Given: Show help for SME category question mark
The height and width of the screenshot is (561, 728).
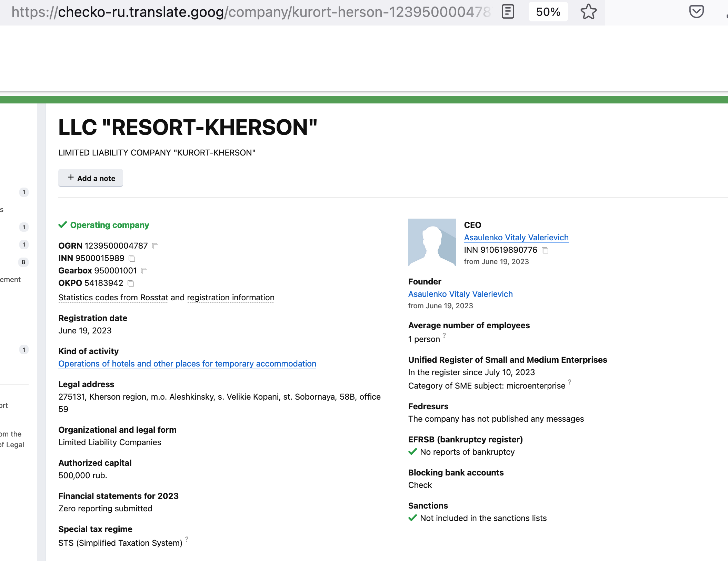Looking at the screenshot, I should (570, 382).
